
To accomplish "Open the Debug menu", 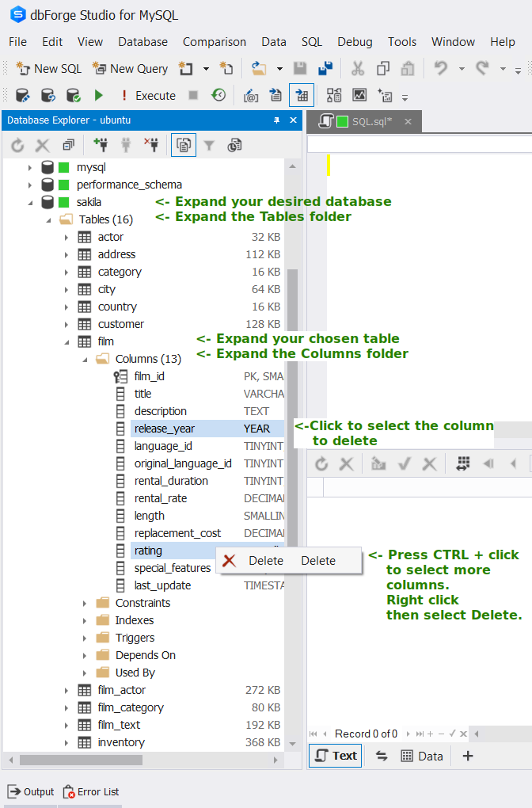I will (x=355, y=42).
